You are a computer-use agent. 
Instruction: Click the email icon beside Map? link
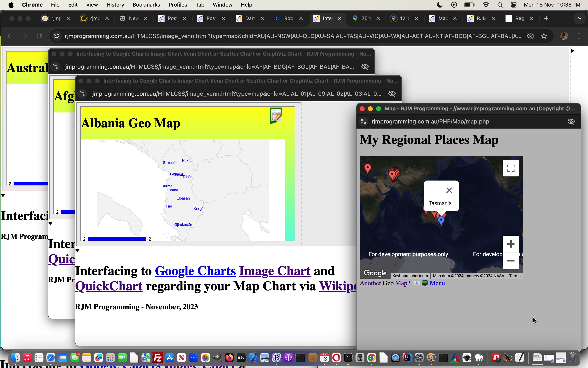[x=416, y=283]
